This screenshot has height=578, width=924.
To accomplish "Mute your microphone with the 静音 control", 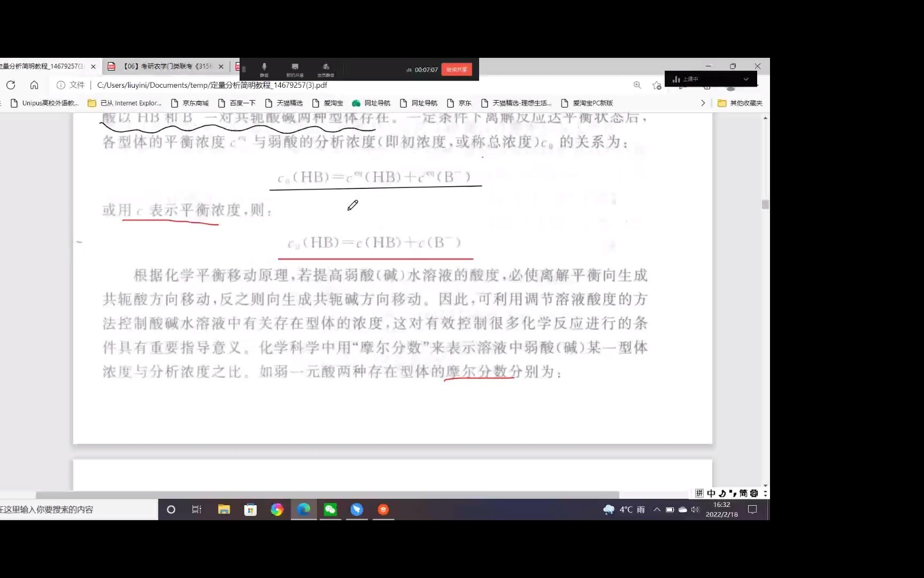I will (x=264, y=69).
